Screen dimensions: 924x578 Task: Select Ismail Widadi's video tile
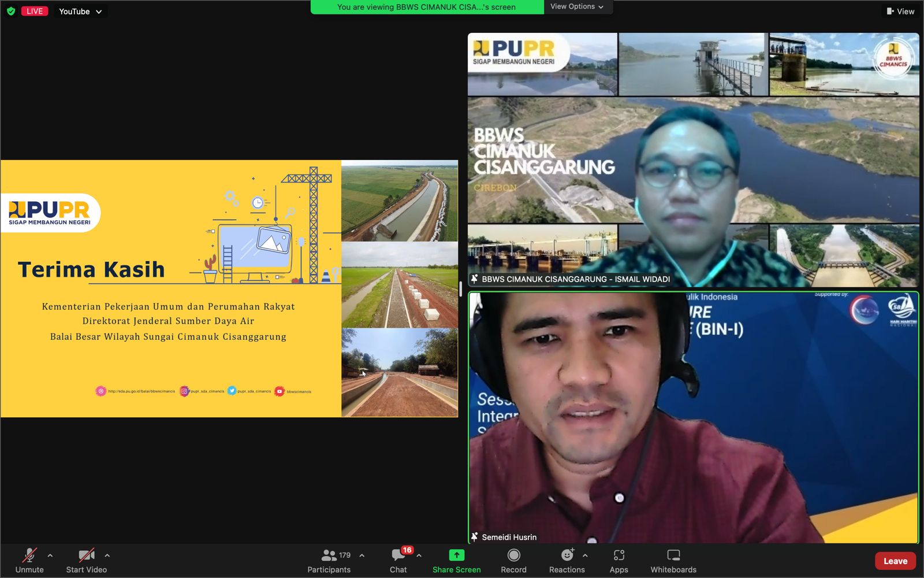(x=693, y=160)
